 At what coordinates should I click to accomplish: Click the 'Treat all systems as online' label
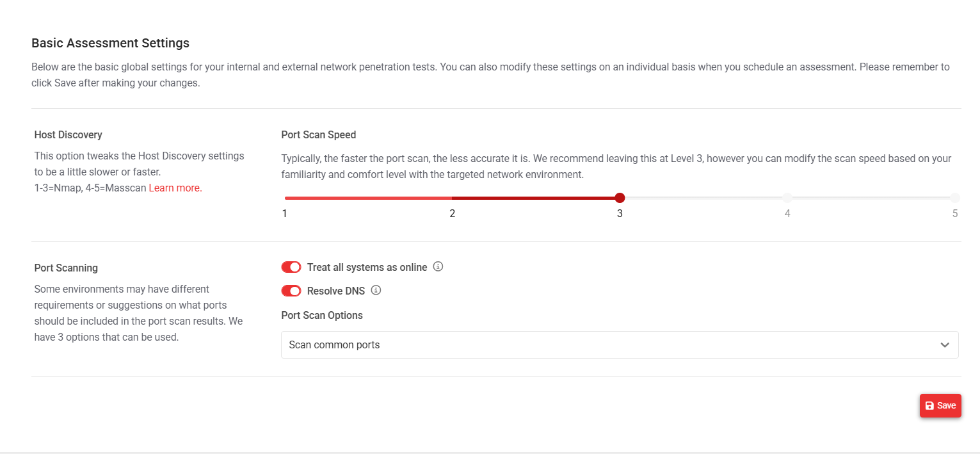[x=367, y=267]
